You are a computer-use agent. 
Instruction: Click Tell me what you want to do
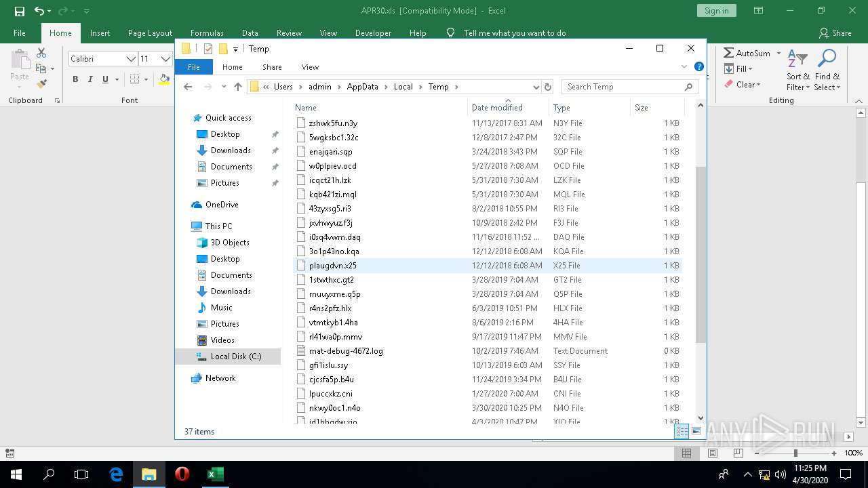pyautogui.click(x=514, y=33)
